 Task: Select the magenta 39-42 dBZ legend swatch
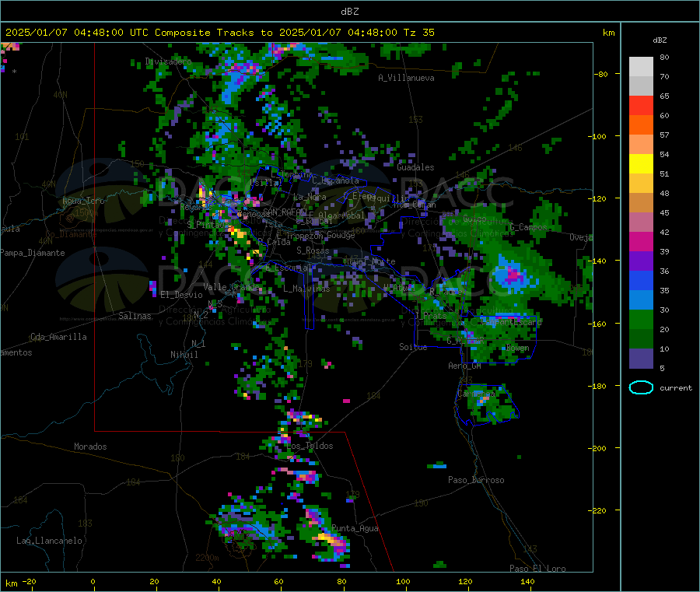(641, 241)
